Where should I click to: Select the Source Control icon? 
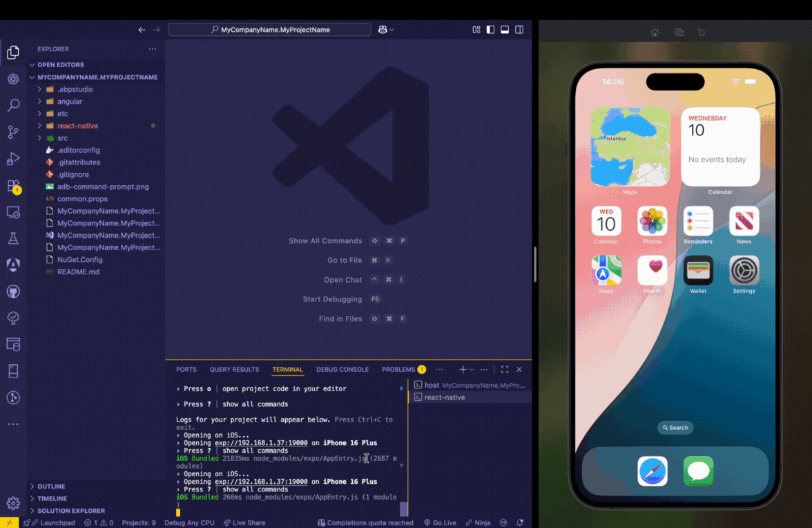point(13,132)
